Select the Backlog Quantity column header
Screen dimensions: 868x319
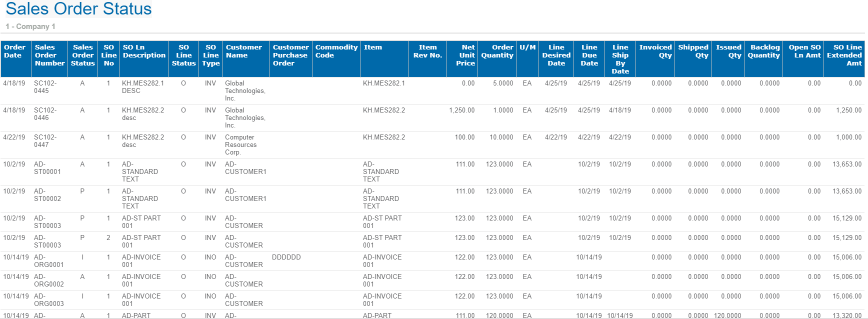point(764,51)
